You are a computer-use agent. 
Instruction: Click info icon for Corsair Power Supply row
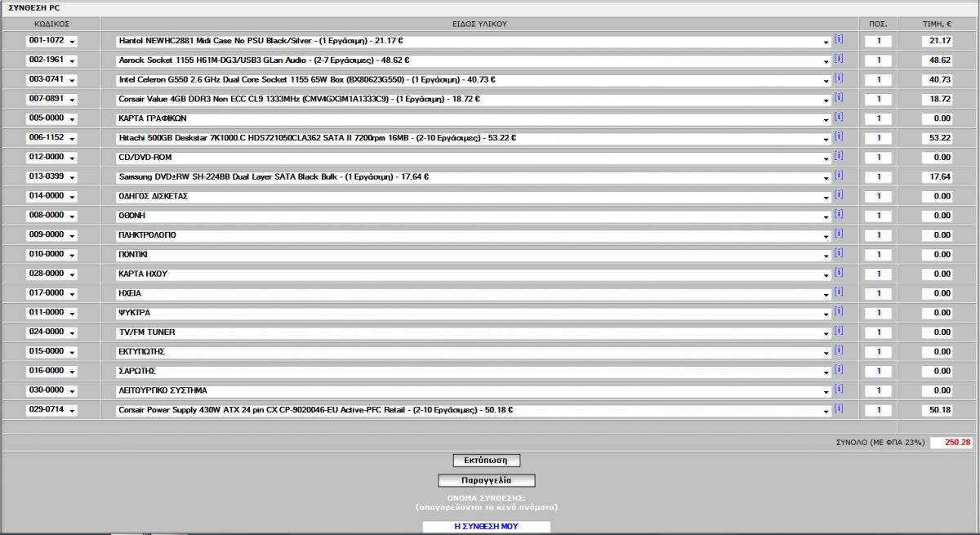tap(839, 408)
